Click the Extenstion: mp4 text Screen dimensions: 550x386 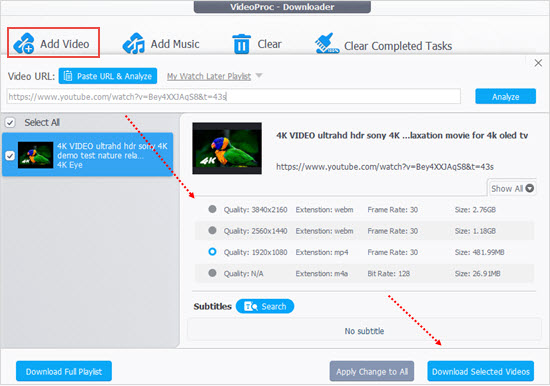(x=322, y=252)
